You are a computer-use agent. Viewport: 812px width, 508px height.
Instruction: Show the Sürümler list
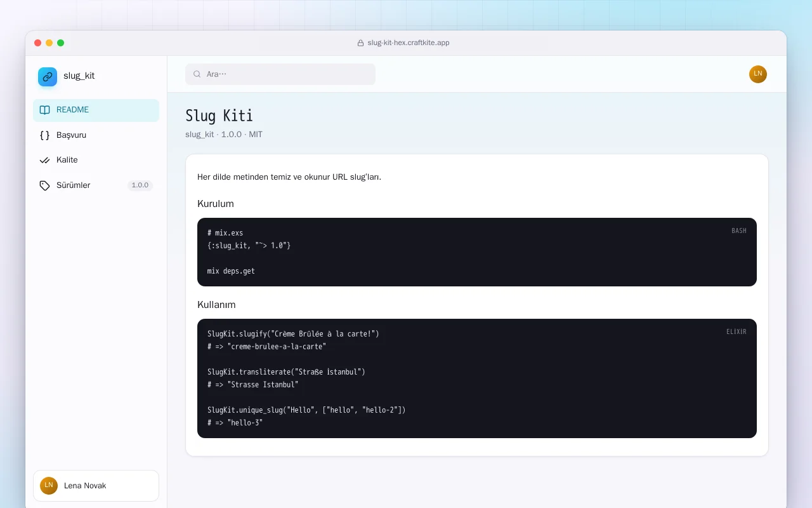point(96,185)
